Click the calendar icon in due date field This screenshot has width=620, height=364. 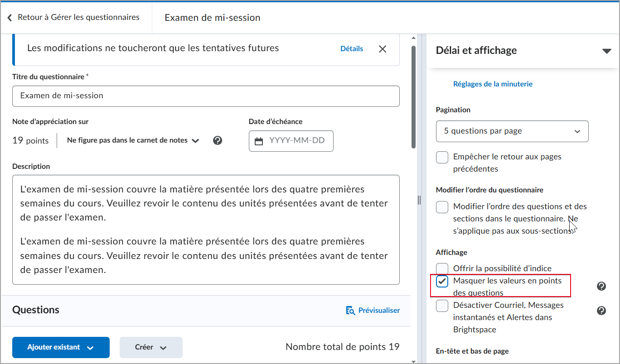pyautogui.click(x=259, y=141)
